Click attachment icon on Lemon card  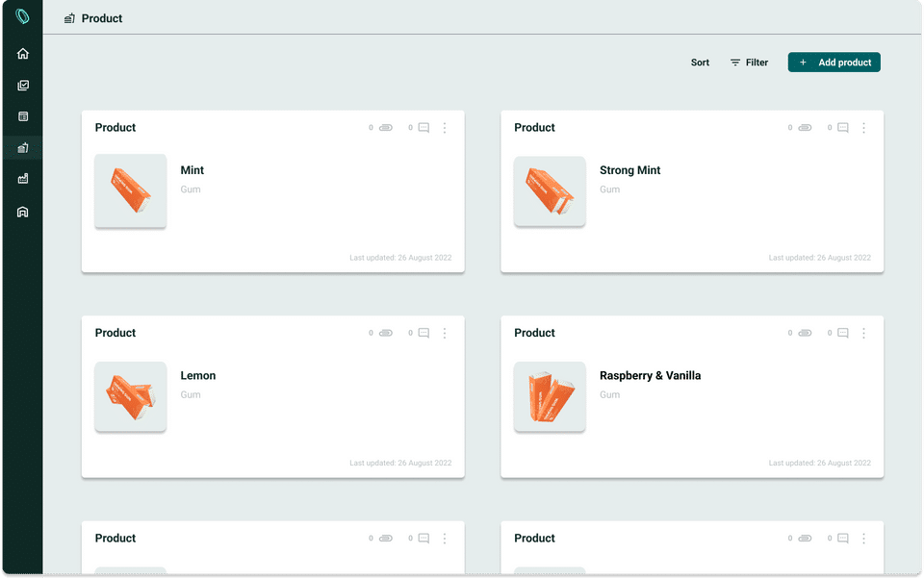(x=386, y=334)
